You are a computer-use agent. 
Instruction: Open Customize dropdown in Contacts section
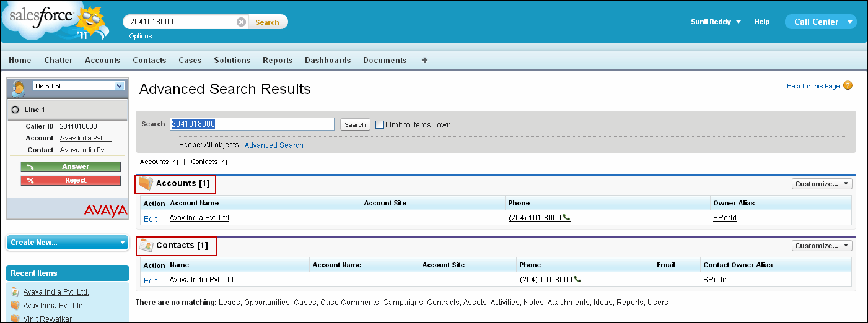(822, 246)
